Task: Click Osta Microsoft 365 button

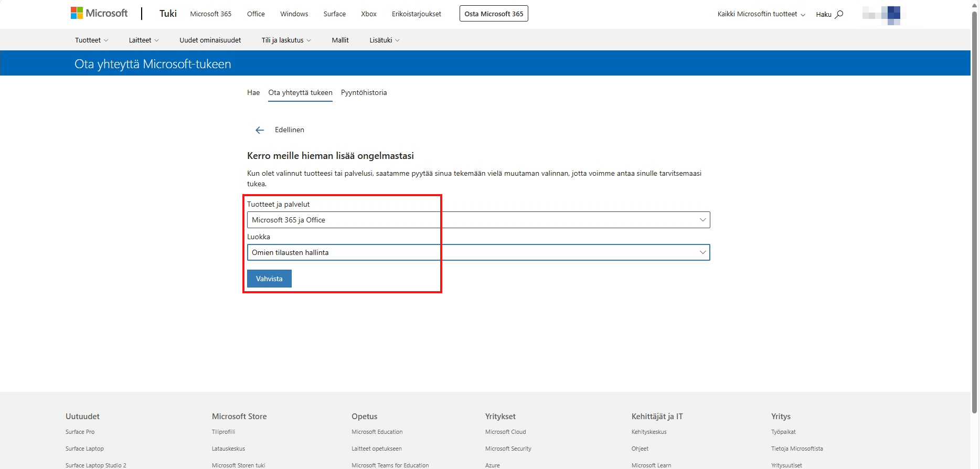Action: click(494, 14)
